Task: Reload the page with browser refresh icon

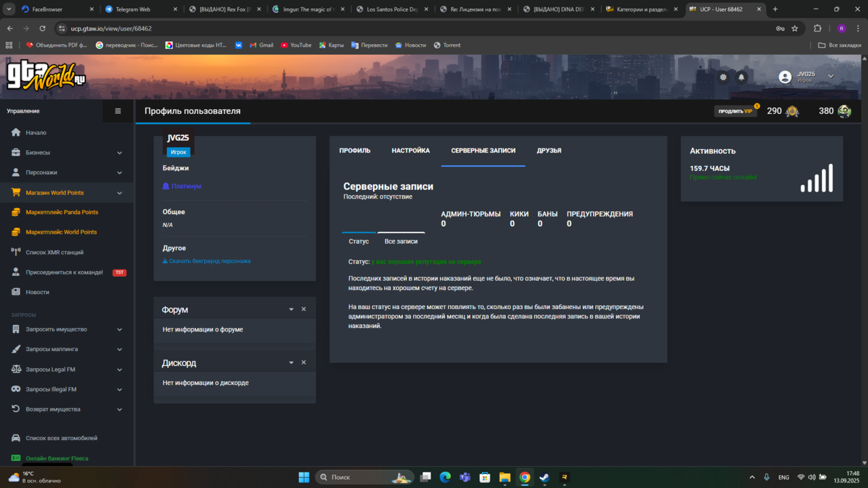Action: tap(42, 28)
